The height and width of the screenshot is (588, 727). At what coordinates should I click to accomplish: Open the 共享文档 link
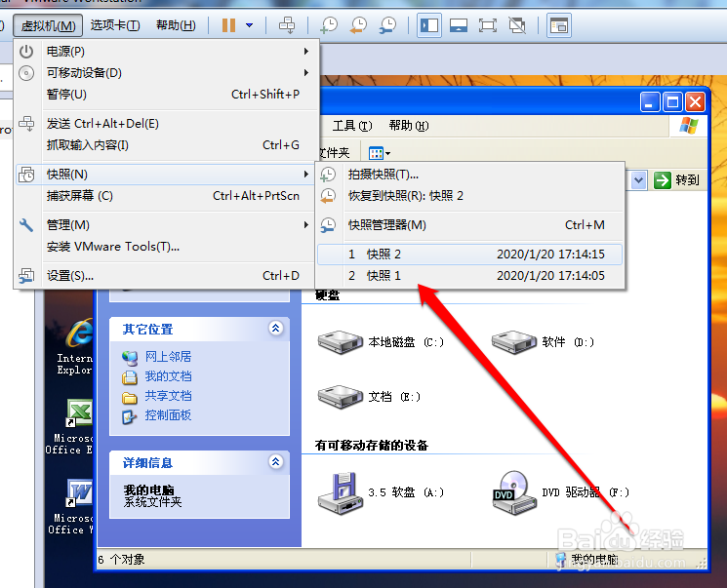pyautogui.click(x=168, y=396)
